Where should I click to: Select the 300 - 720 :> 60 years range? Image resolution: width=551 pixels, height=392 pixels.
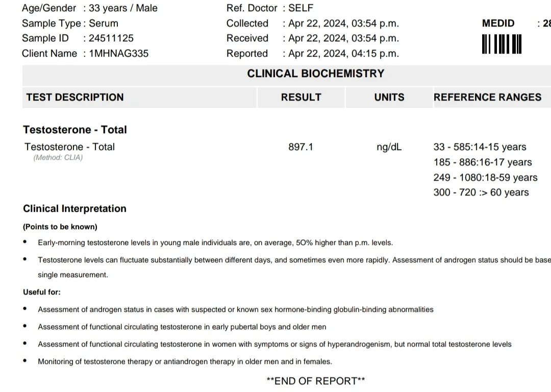(481, 192)
